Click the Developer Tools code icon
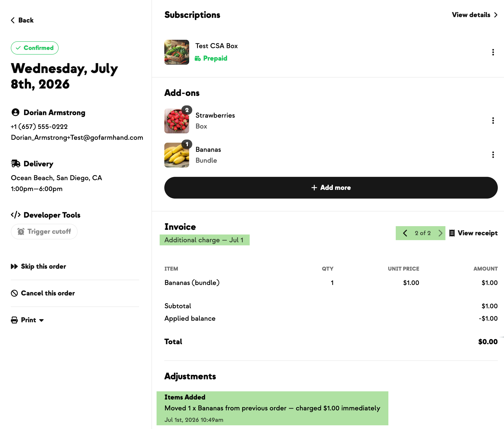This screenshot has height=429, width=504. tap(16, 215)
